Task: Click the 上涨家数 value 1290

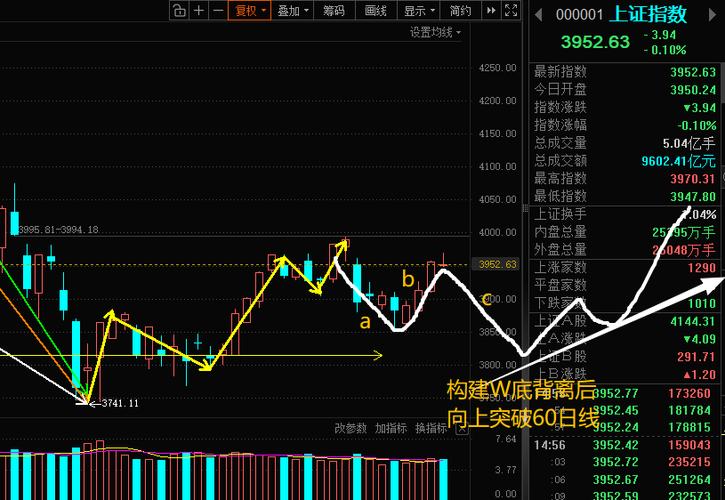Action: (701, 268)
